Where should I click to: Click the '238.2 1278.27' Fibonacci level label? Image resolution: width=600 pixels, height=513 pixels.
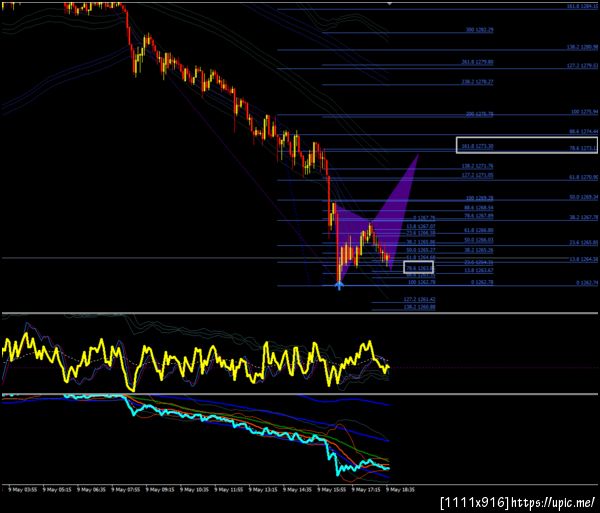478,82
